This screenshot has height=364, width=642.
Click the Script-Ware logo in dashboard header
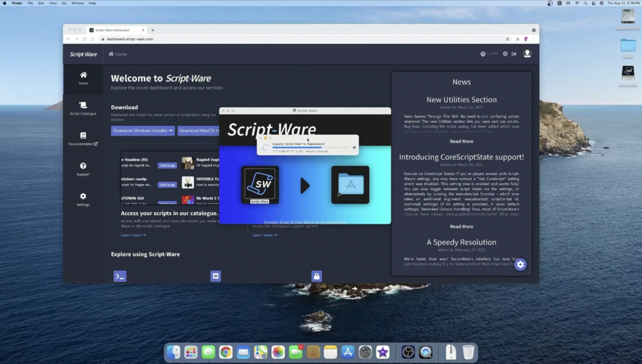click(83, 54)
